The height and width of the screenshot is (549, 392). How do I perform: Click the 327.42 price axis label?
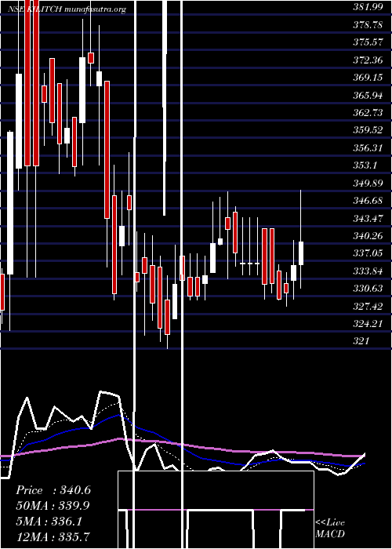click(x=368, y=307)
